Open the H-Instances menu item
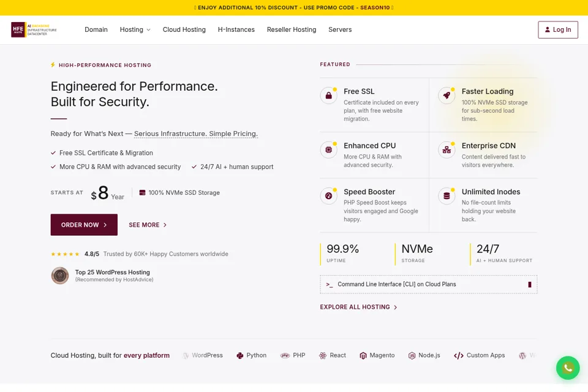This screenshot has width=588, height=392. point(236,29)
